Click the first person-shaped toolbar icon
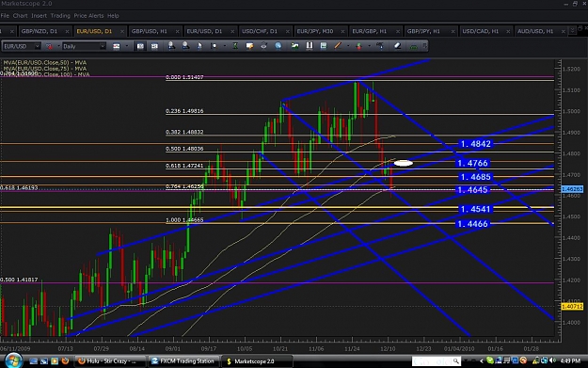Image resolution: width=588 pixels, height=368 pixels. (x=171, y=46)
